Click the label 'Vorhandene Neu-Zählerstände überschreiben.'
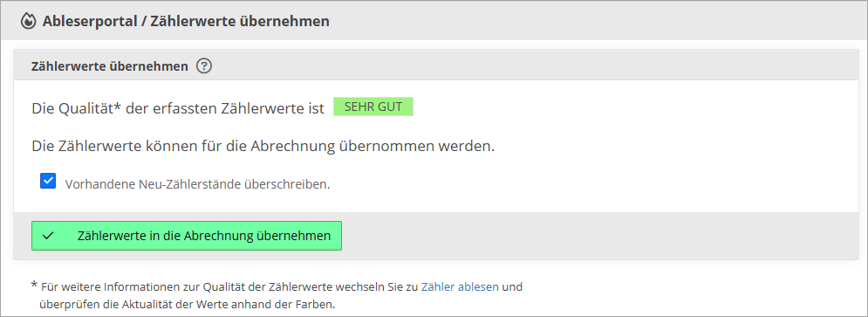868x317 pixels. coord(198,184)
